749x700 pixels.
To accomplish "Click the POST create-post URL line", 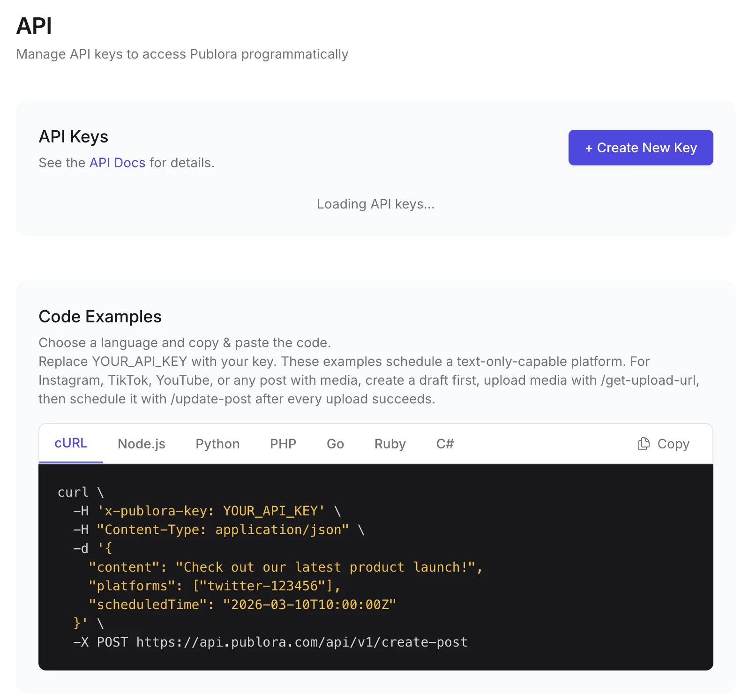I will click(x=270, y=642).
